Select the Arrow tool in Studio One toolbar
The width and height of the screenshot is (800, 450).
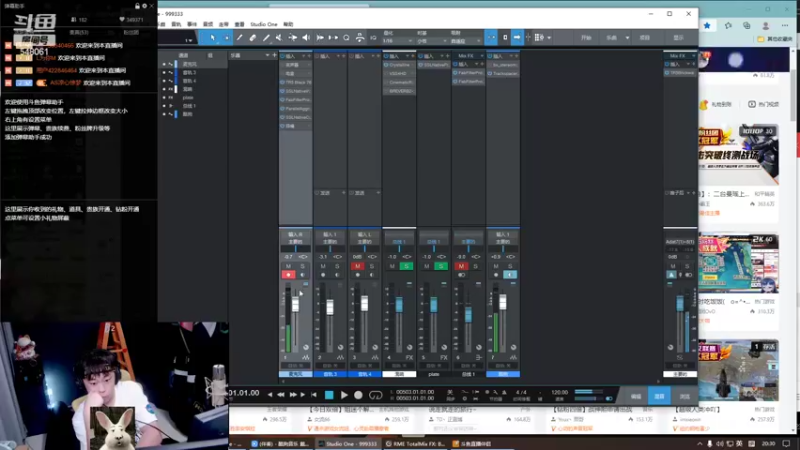(213, 38)
